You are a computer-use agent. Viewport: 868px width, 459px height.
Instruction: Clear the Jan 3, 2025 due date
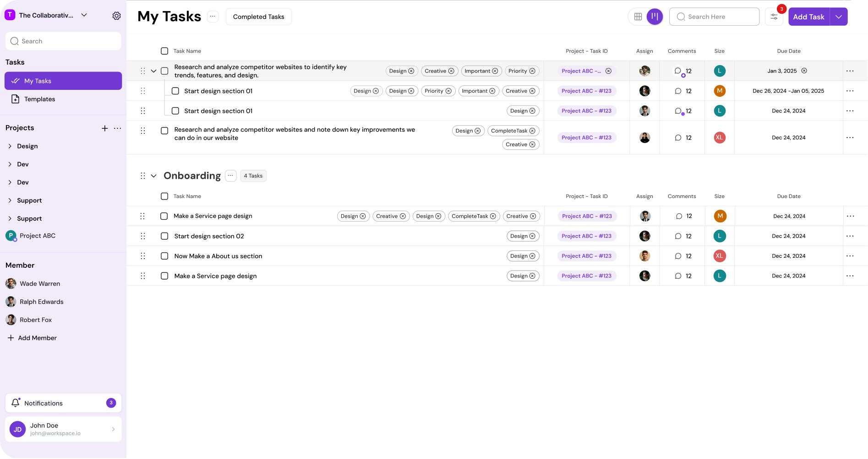pos(804,71)
